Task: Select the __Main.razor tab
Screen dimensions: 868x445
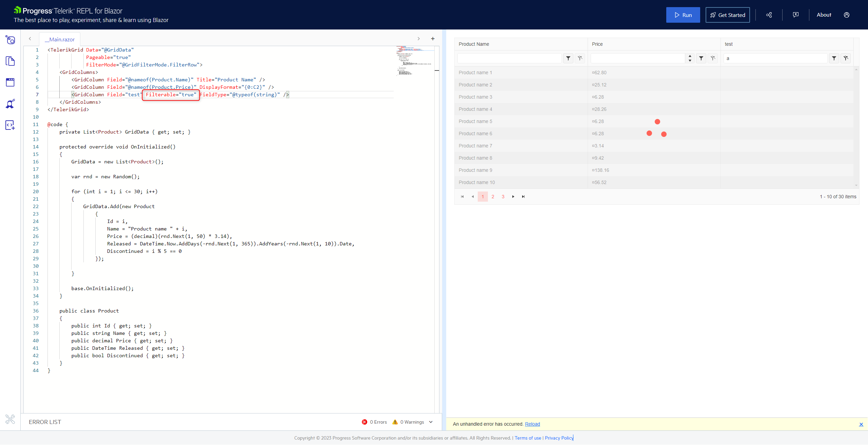Action: pyautogui.click(x=60, y=39)
